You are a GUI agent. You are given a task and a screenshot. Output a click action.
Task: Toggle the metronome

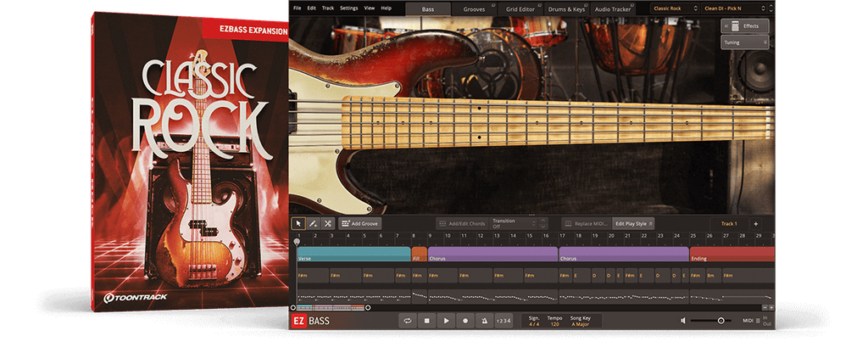click(484, 320)
